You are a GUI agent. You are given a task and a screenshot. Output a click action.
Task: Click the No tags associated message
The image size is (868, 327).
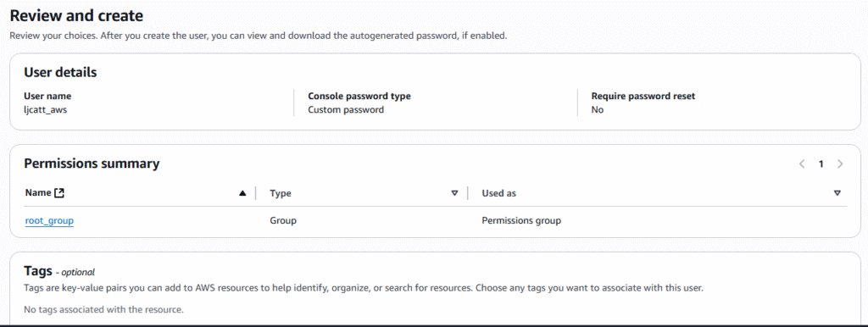pos(103,309)
